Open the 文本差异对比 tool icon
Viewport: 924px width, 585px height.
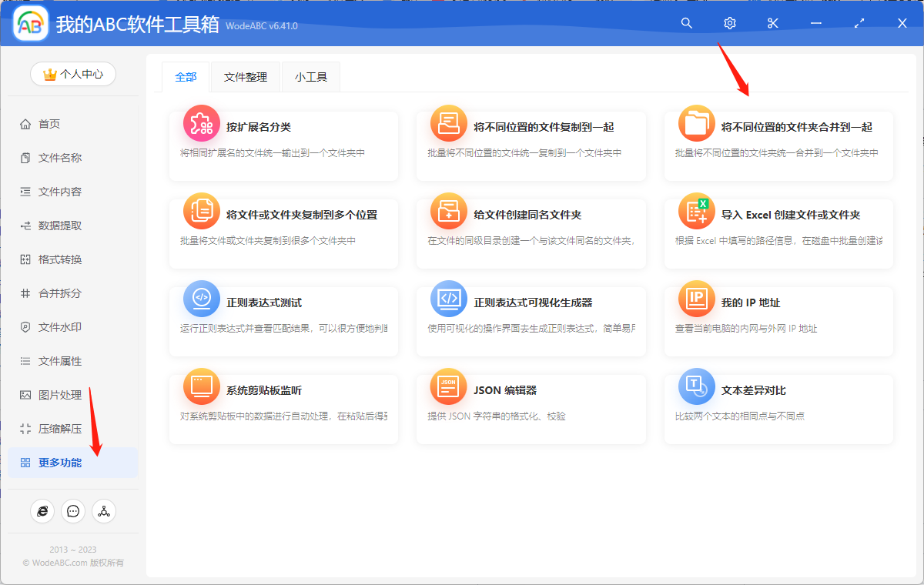coord(696,387)
